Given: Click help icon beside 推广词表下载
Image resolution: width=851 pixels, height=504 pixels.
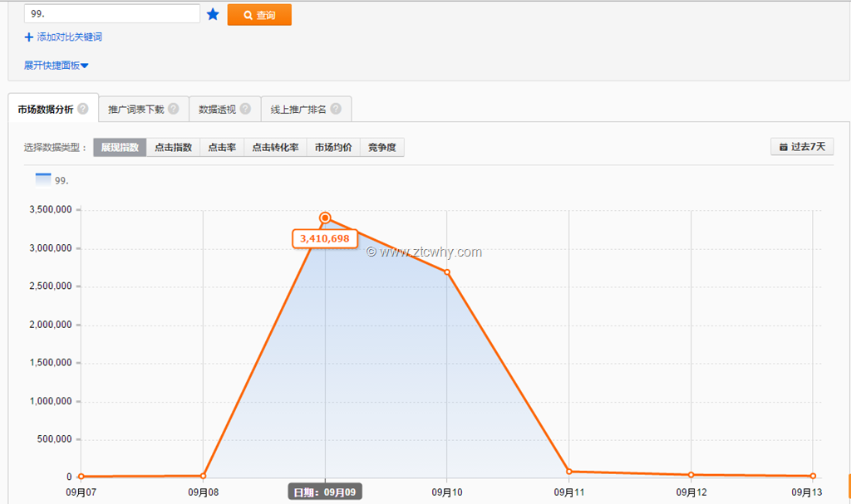Looking at the screenshot, I should pos(173,109).
